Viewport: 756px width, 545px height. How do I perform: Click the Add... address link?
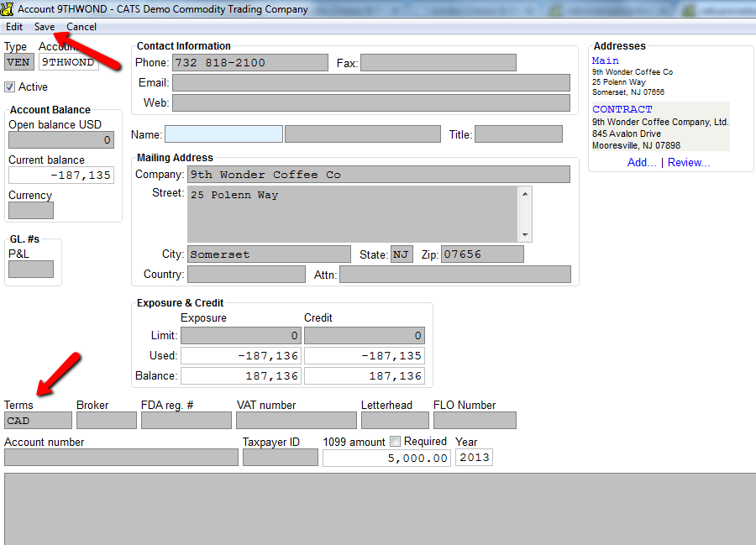(x=642, y=162)
